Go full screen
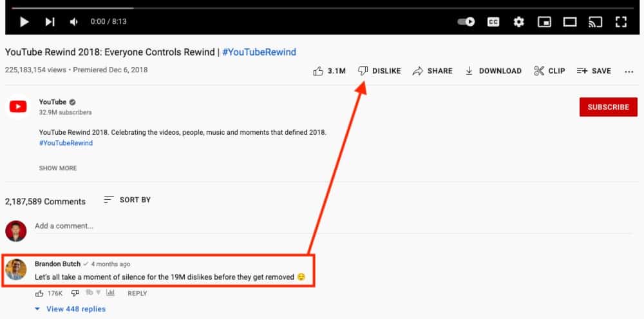This screenshot has width=644, height=319. (621, 22)
